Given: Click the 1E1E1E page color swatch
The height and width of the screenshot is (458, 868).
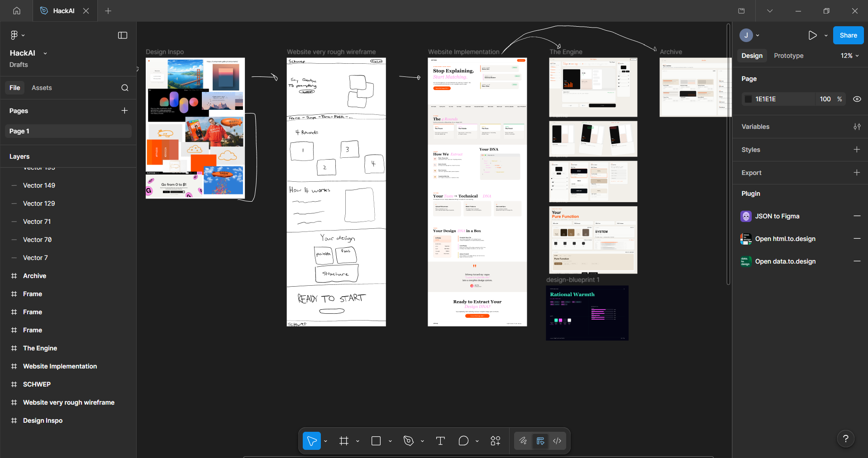Looking at the screenshot, I should (749, 99).
